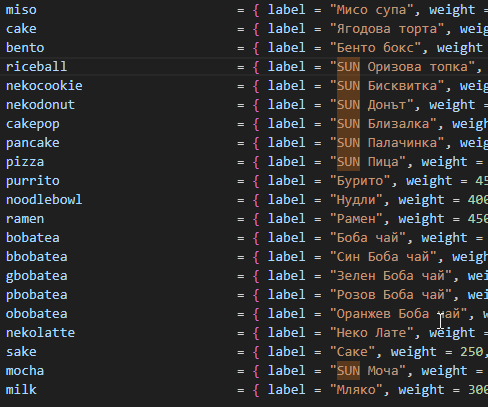The image size is (488, 407).
Task: Click the string "Боба чай" on bobatea line
Action: pos(367,238)
